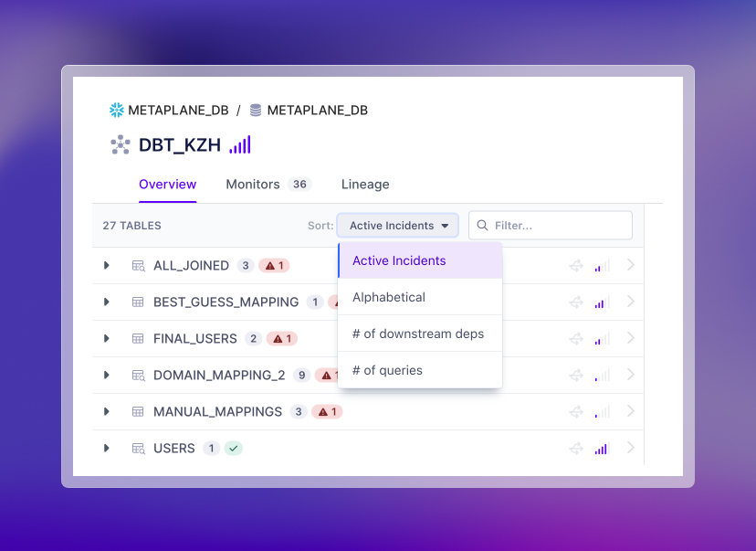This screenshot has width=756, height=551.
Task: Click the incident warning badge on MANUAL_MAPPINGS
Action: [x=327, y=411]
